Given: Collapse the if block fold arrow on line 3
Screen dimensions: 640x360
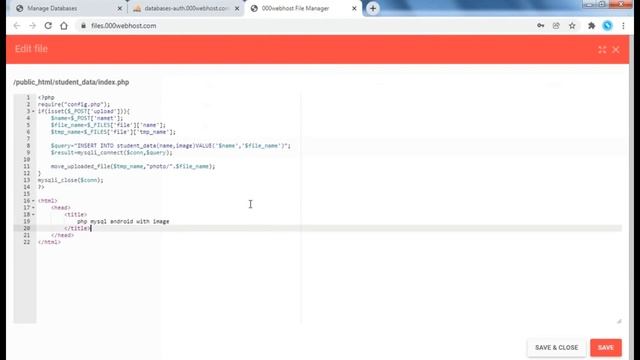Looking at the screenshot, I should point(33,111).
